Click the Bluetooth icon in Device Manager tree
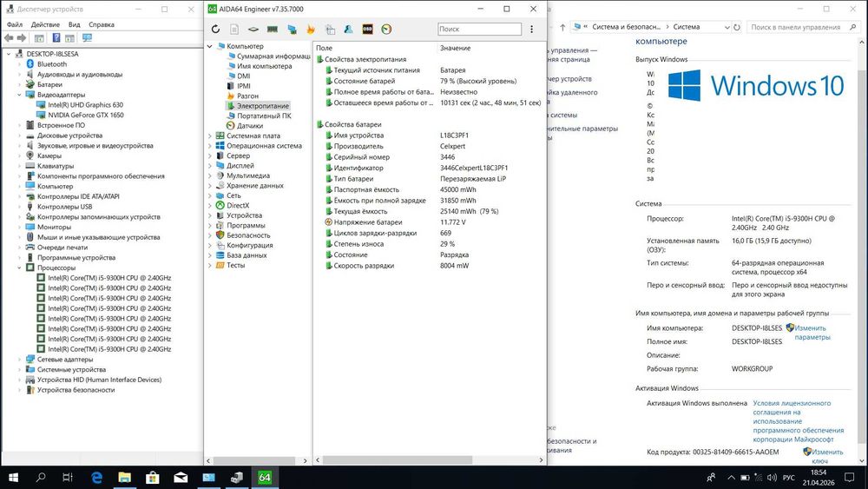The image size is (868, 489). pos(30,64)
